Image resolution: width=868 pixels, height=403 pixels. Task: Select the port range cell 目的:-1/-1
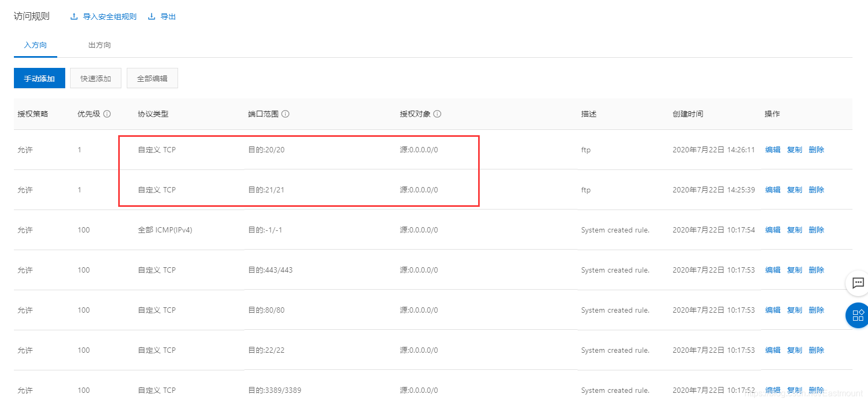click(265, 230)
